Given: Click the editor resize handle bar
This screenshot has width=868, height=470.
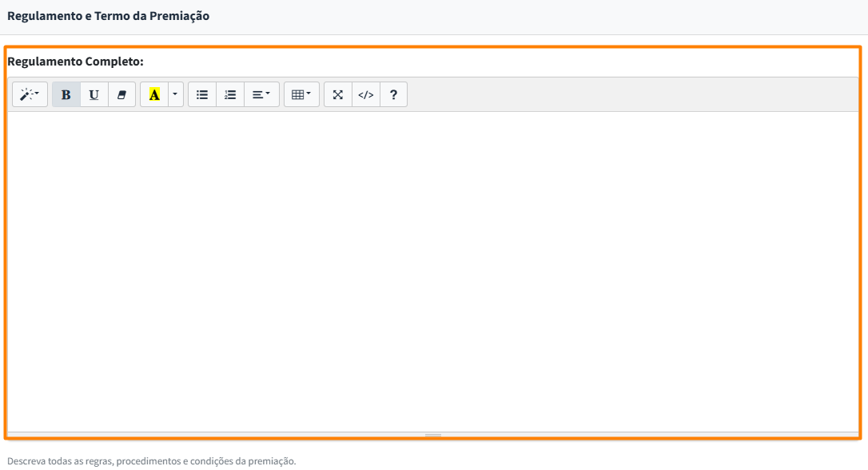Looking at the screenshot, I should click(433, 435).
